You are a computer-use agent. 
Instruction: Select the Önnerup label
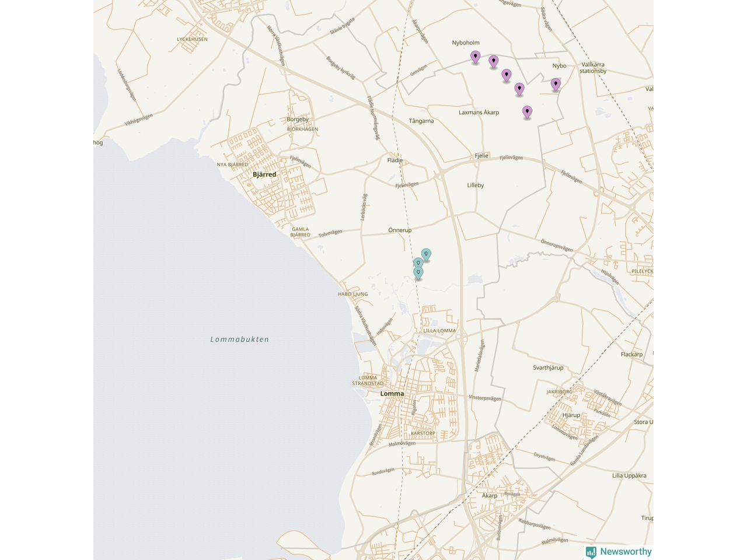pyautogui.click(x=400, y=230)
